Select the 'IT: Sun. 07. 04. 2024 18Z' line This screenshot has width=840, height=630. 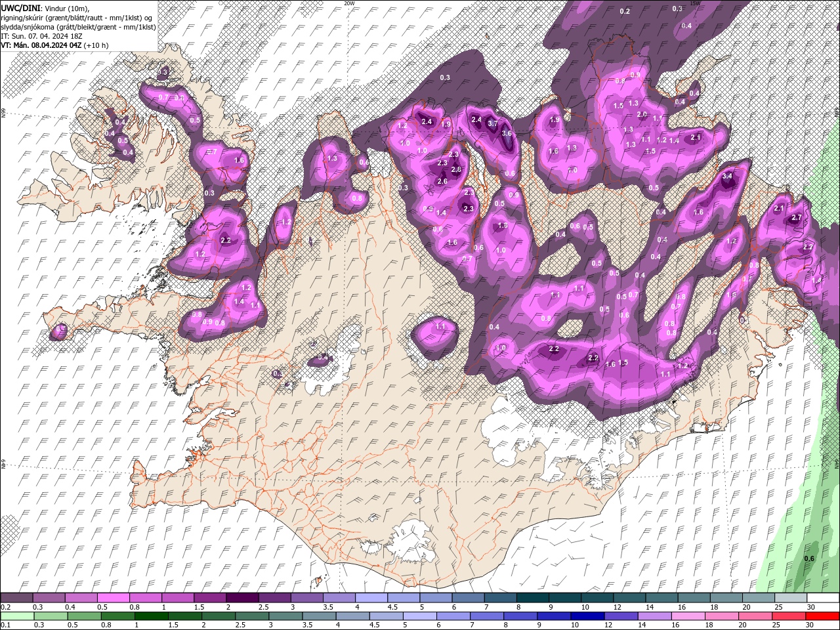41,35
